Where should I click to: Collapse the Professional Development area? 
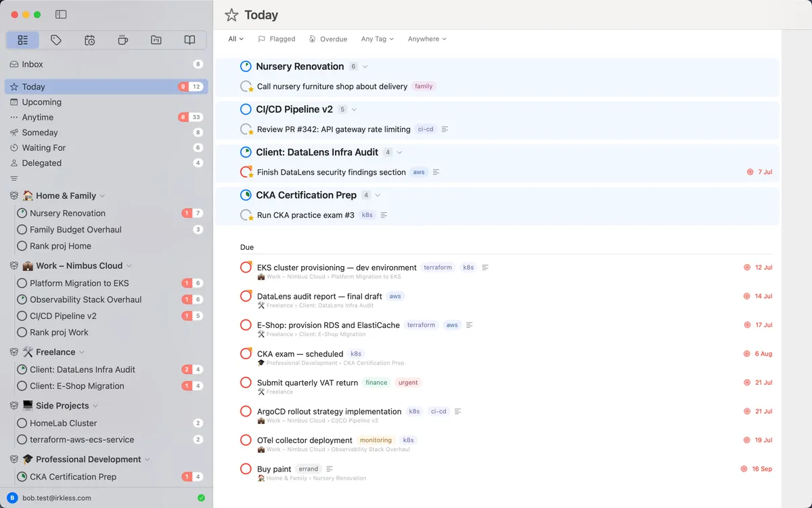click(x=148, y=459)
